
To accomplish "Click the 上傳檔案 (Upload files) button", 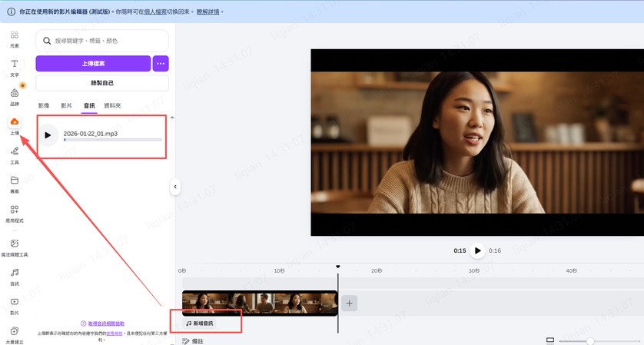I will click(x=93, y=64).
